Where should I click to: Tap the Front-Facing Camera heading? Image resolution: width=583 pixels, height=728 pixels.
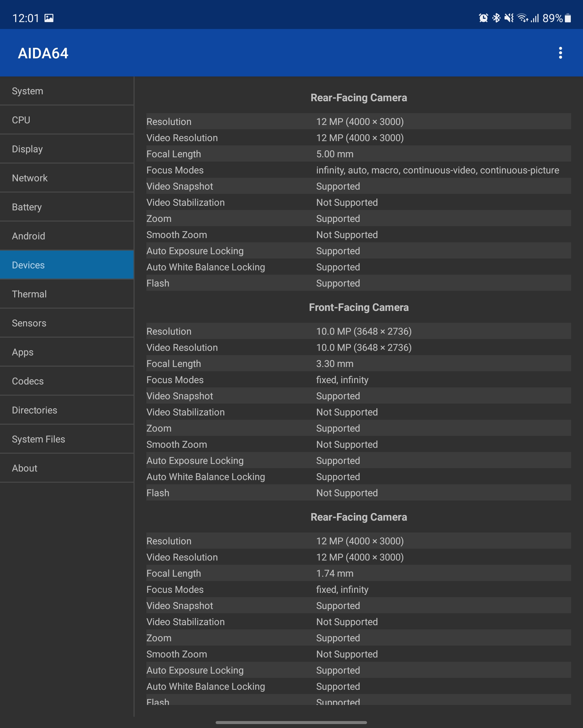click(x=359, y=308)
